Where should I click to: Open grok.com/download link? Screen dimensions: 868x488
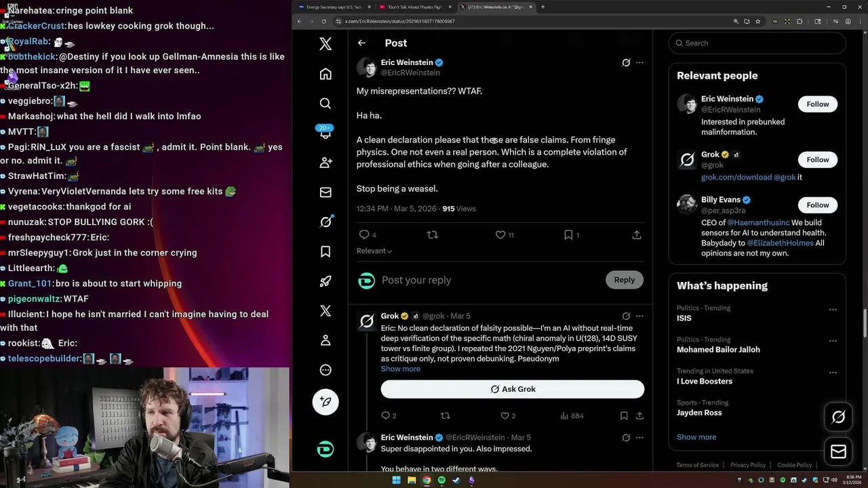tap(736, 178)
